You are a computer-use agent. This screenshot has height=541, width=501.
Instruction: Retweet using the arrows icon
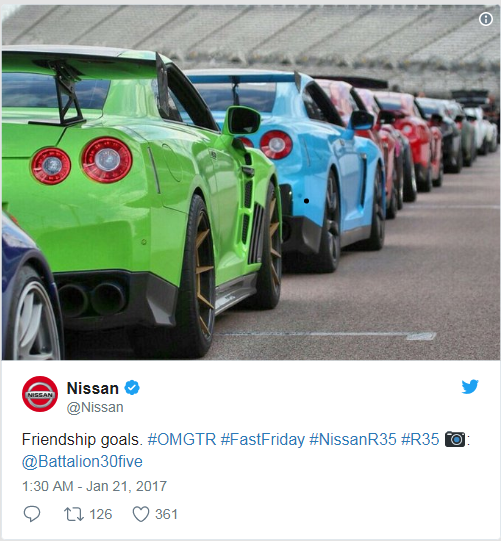(74, 514)
